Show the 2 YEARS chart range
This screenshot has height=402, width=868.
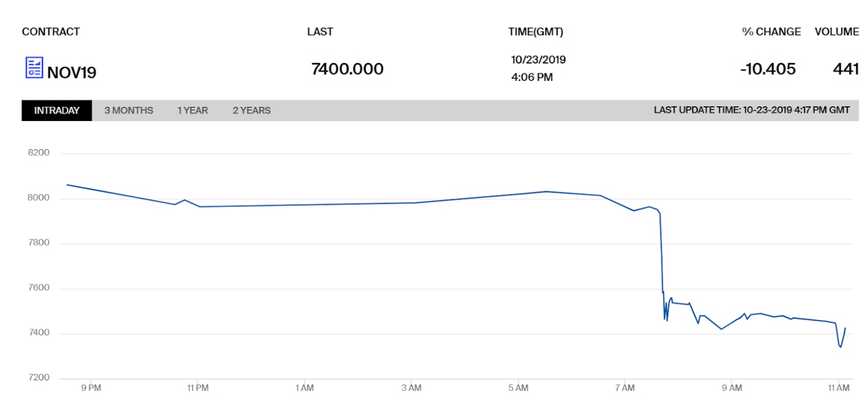coord(251,111)
